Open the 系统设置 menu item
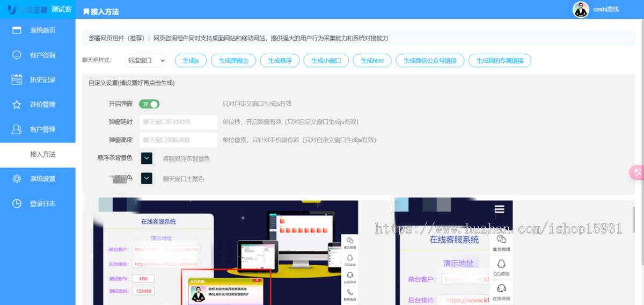Screen dimensions: 644x305 pyautogui.click(x=38, y=179)
